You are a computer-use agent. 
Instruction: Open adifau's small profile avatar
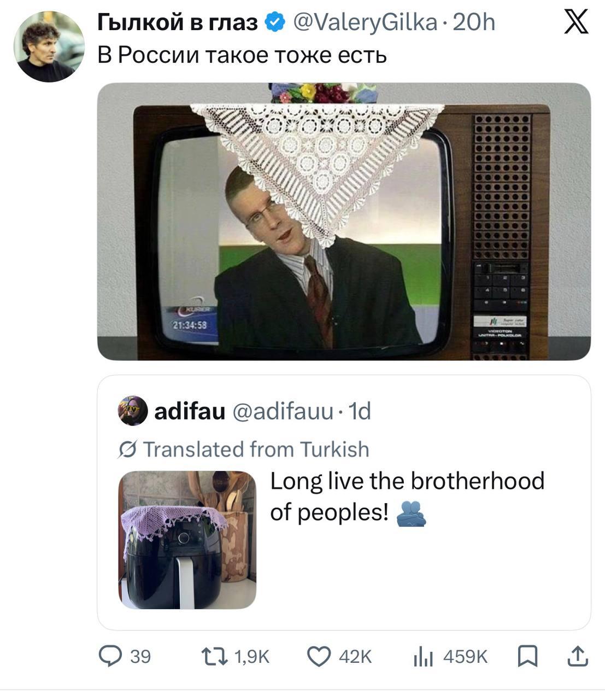(x=133, y=410)
